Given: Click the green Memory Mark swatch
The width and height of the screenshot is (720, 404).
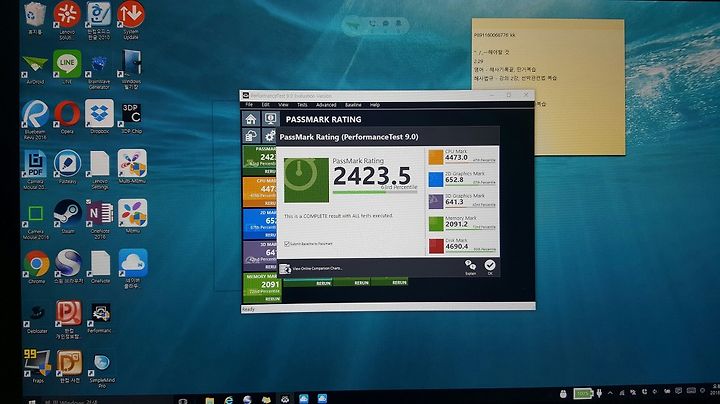Looking at the screenshot, I should (x=436, y=224).
